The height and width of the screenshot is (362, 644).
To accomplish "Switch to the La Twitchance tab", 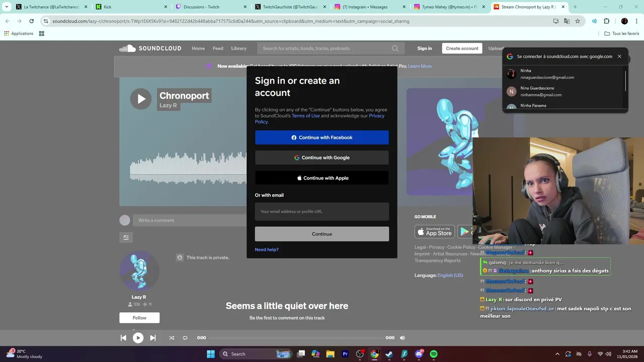I will coord(51,7).
